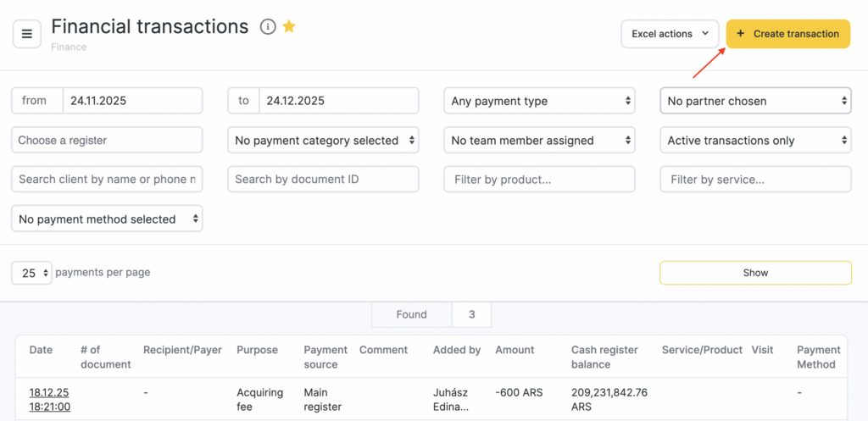Open the 18.12.25 18:21:00 transaction link

tap(49, 399)
